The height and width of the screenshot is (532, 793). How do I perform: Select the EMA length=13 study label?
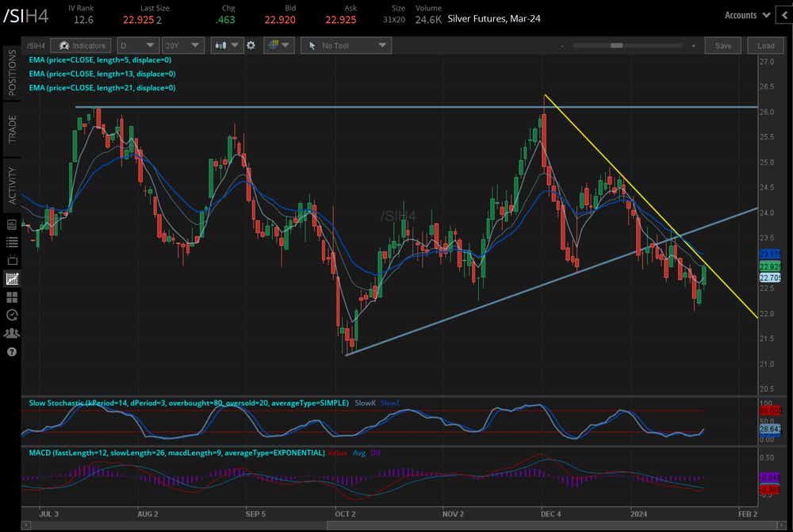click(102, 74)
